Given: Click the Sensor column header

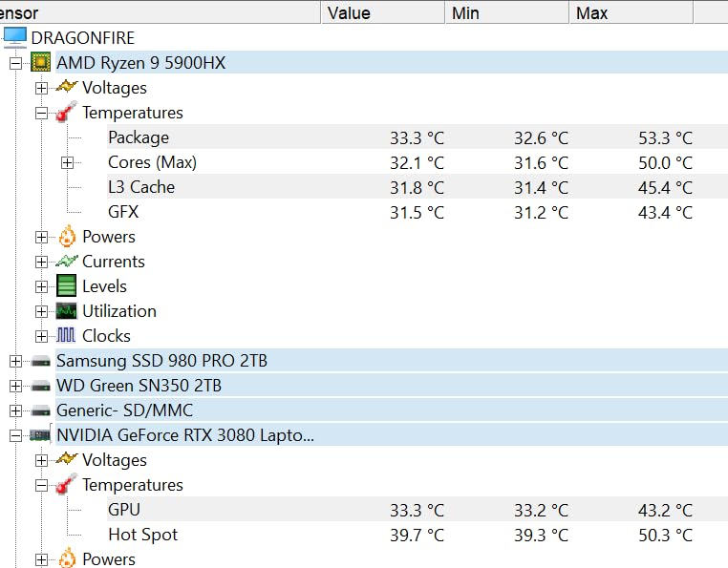Looking at the screenshot, I should tap(160, 12).
